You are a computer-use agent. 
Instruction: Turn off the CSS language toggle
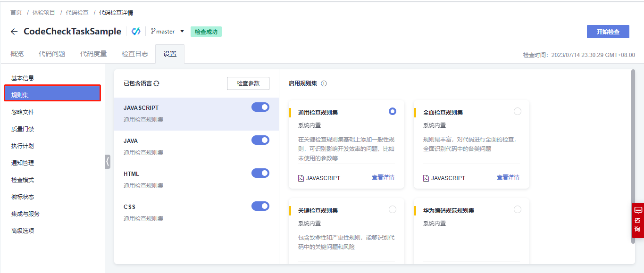(x=260, y=206)
